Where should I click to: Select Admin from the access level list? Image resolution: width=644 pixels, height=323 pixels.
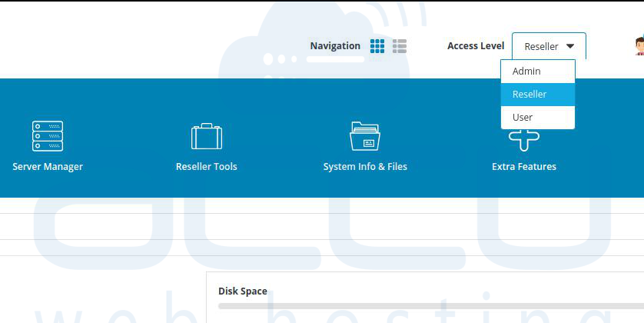click(527, 71)
